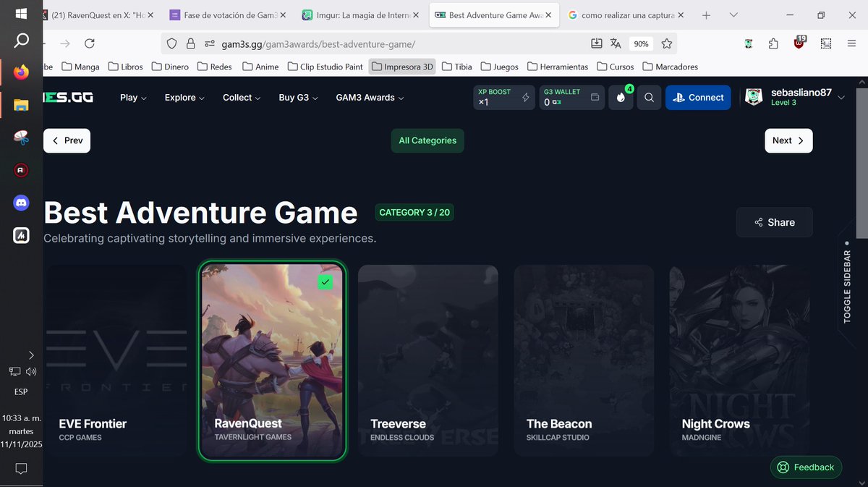The width and height of the screenshot is (868, 487).
Task: Click the ESP language indicator
Action: (21, 392)
